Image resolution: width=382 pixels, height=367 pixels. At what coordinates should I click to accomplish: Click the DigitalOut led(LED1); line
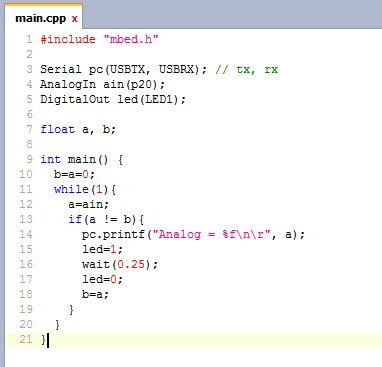coord(113,99)
